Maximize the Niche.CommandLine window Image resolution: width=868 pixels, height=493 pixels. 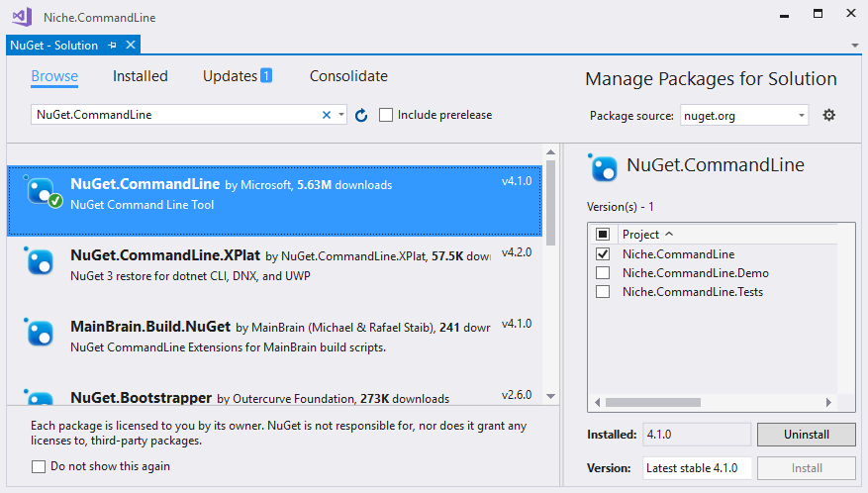tap(818, 14)
